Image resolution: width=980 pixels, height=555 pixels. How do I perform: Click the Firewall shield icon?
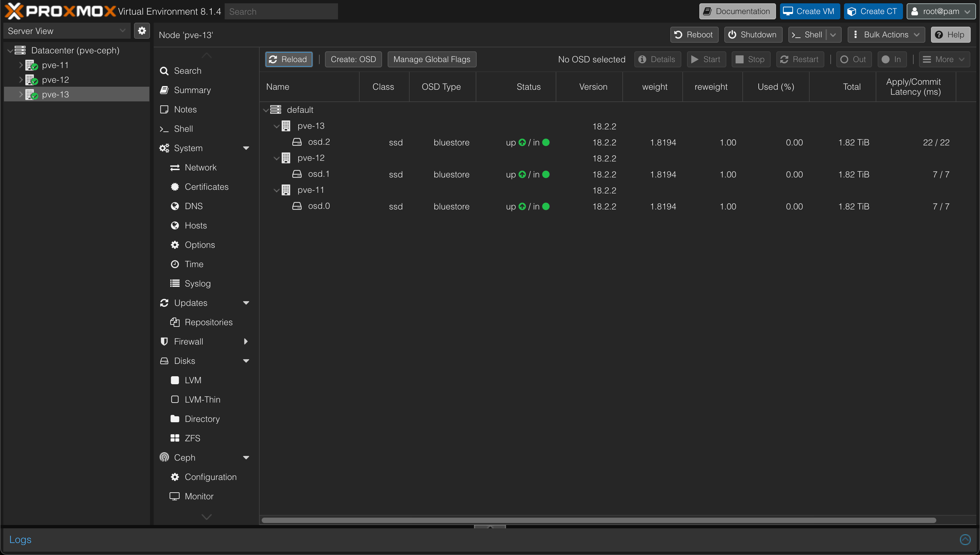coord(164,342)
